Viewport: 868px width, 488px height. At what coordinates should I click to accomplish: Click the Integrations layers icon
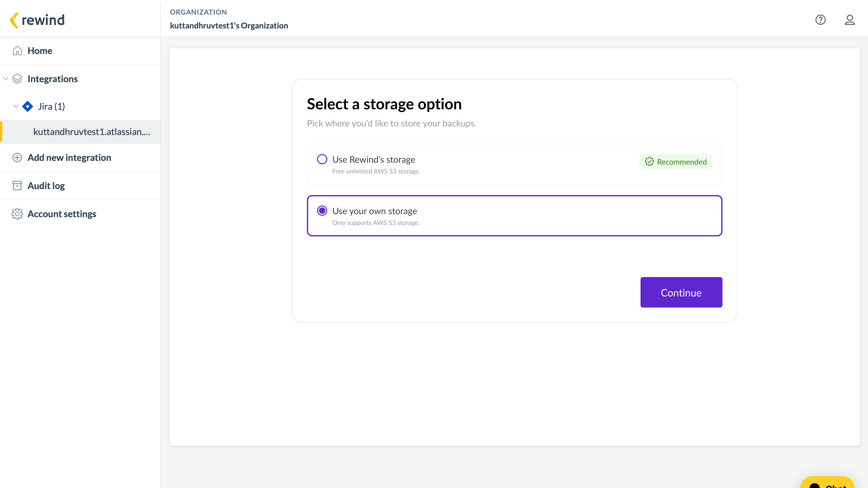(x=17, y=78)
